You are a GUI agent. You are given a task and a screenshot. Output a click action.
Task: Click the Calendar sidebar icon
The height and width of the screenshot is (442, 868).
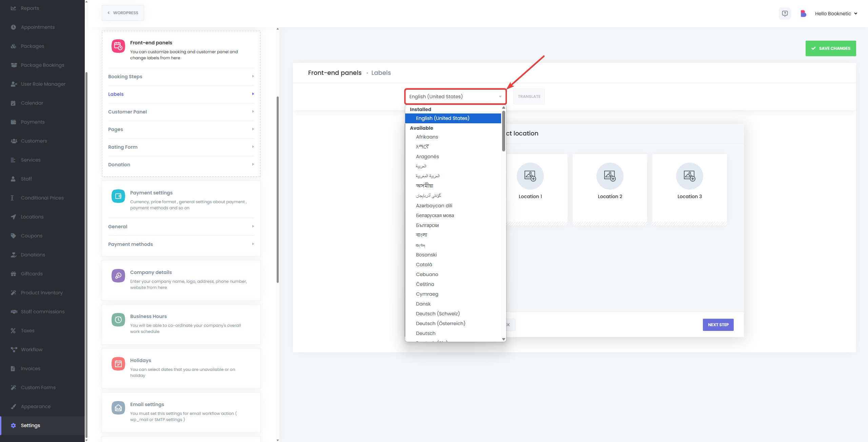tap(13, 103)
